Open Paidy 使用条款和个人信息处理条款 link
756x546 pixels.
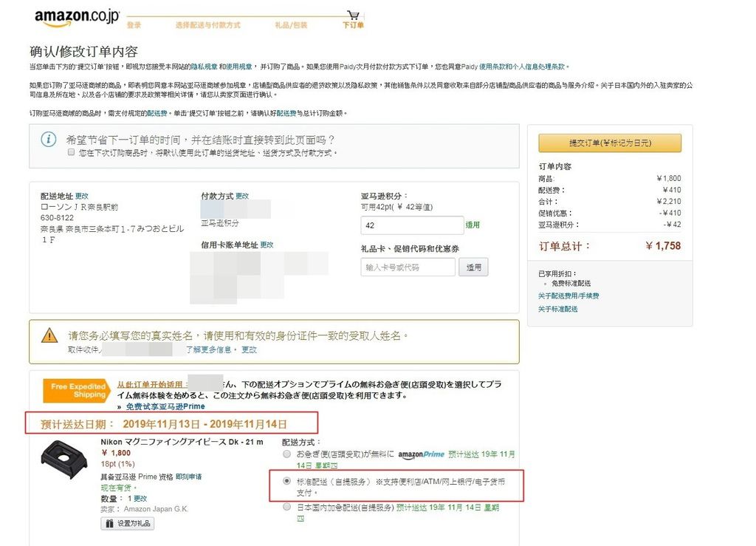click(522, 66)
